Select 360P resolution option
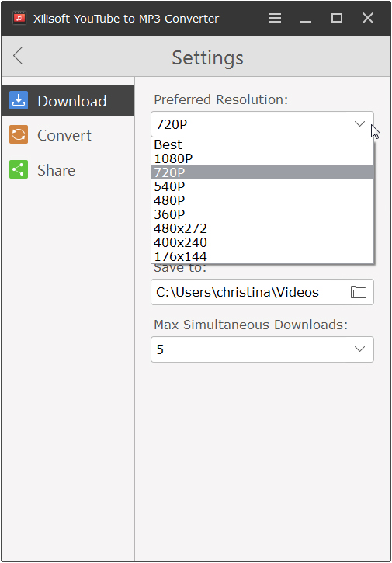 pos(262,214)
